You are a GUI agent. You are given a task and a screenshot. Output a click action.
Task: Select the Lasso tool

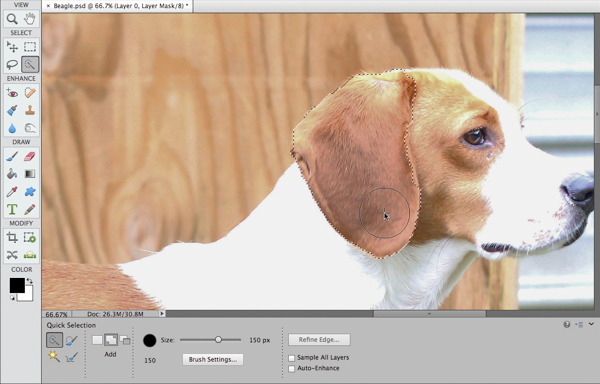(12, 65)
